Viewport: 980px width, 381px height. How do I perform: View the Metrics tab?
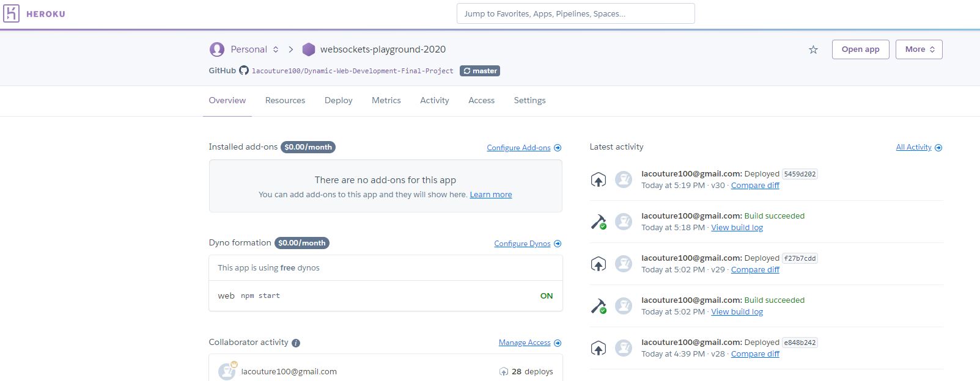pyautogui.click(x=386, y=100)
